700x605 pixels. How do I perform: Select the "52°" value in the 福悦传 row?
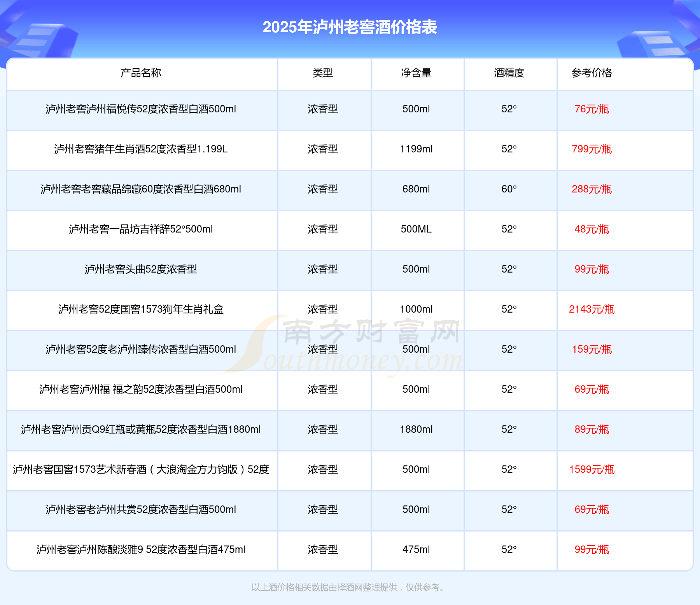(509, 109)
